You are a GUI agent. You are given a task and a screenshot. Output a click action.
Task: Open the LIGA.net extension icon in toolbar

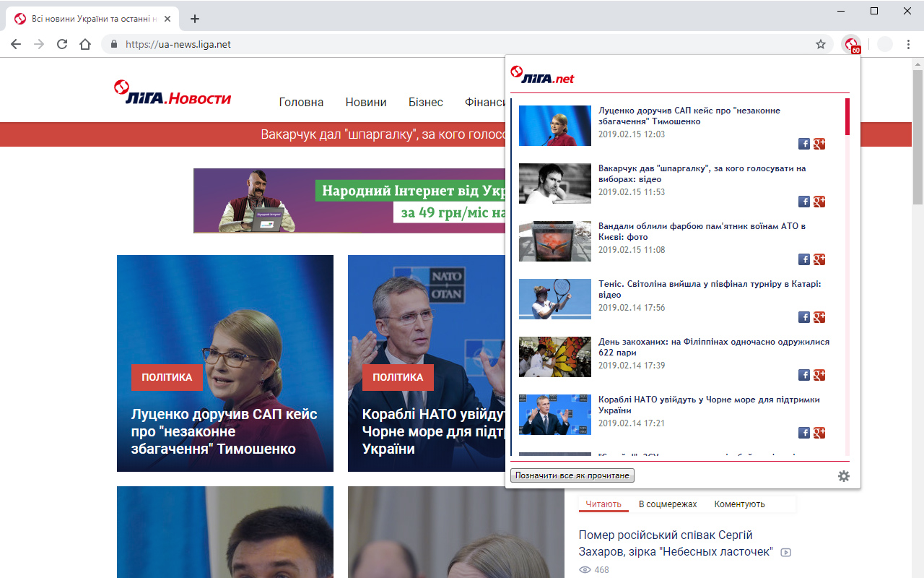pos(852,45)
